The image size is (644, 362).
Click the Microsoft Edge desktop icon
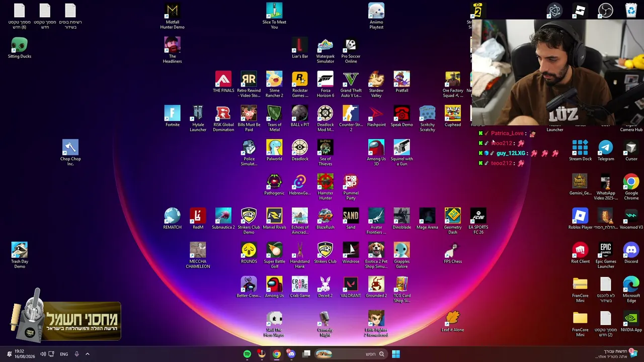pos(631,290)
